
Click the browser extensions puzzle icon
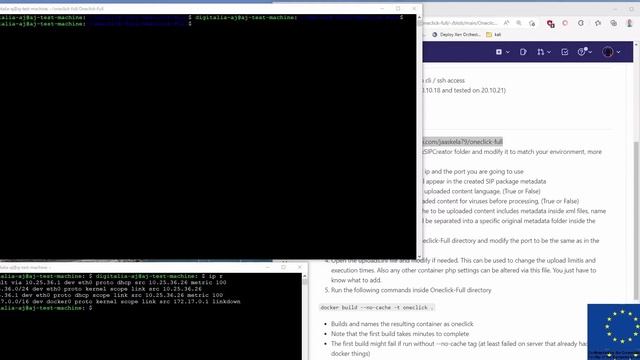pos(581,23)
